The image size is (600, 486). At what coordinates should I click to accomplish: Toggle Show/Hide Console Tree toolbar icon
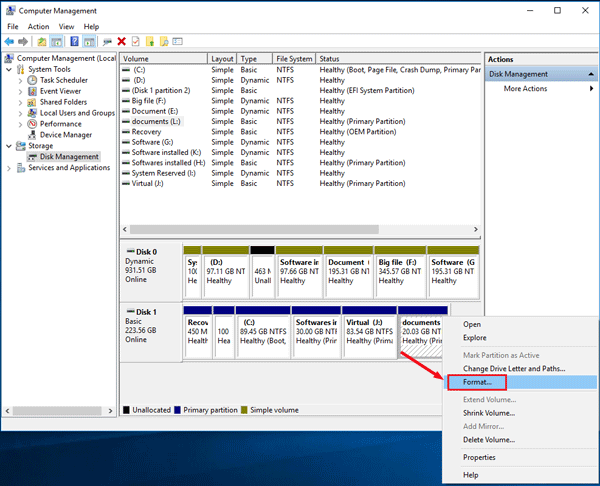(x=56, y=41)
